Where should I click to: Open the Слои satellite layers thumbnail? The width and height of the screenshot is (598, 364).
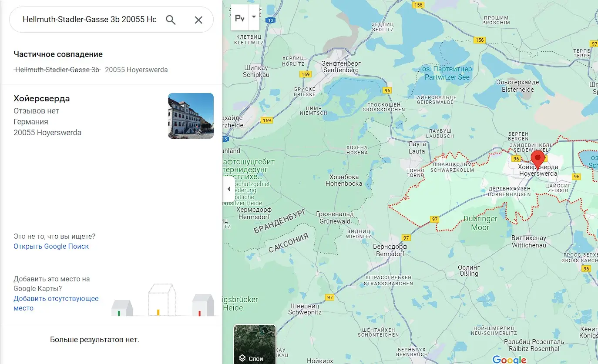[255, 344]
